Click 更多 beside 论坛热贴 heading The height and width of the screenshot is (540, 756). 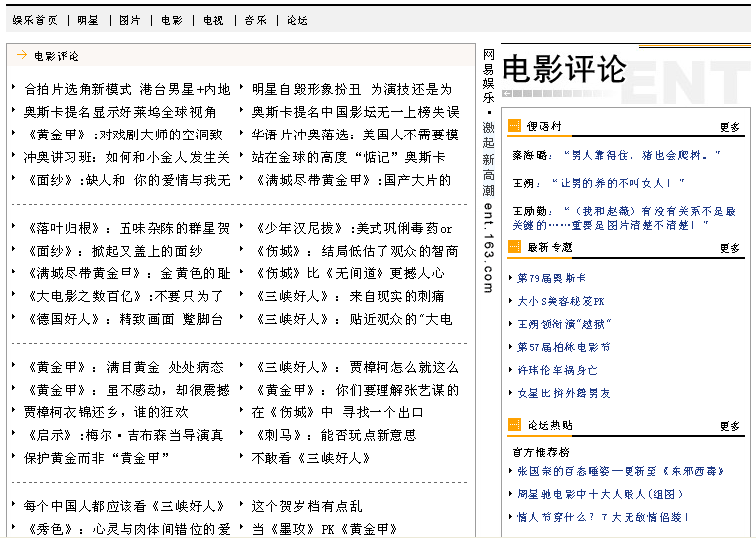[x=730, y=426]
